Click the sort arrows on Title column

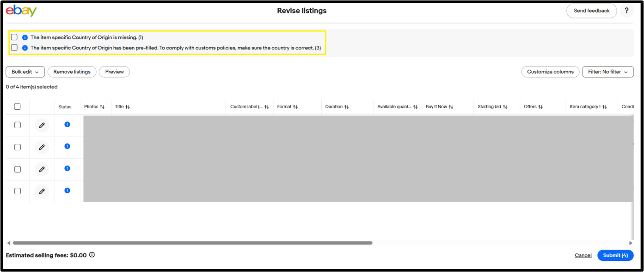pos(128,107)
